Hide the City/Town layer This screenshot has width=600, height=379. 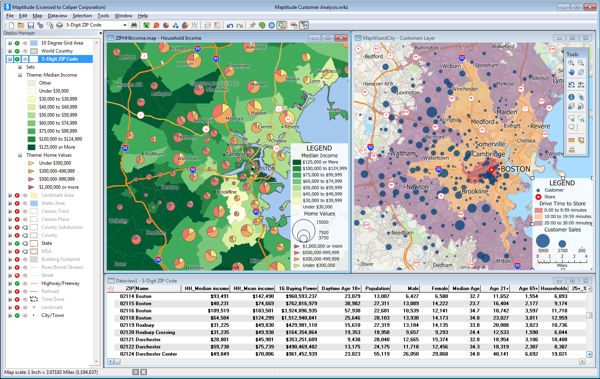(17, 315)
